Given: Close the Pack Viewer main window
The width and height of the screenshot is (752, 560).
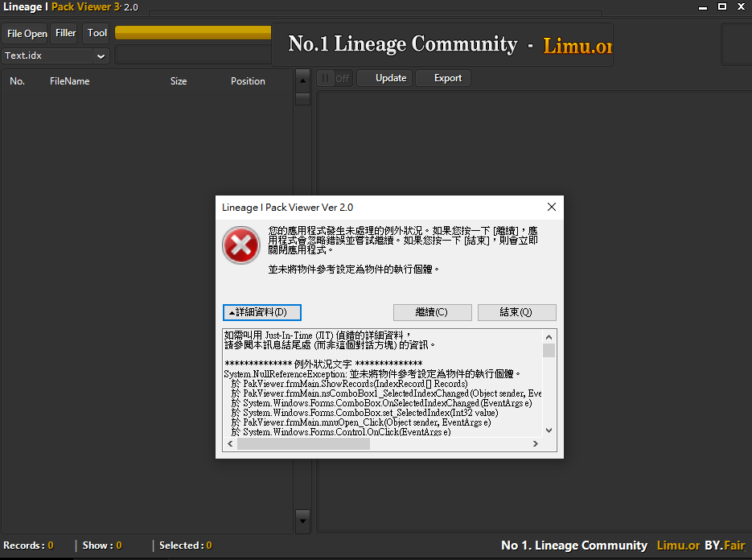Looking at the screenshot, I should (741, 6).
